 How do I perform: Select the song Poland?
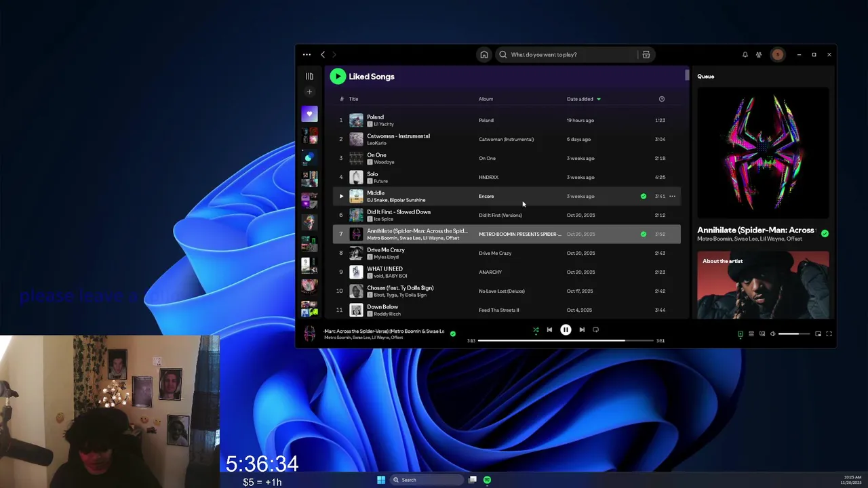[375, 117]
